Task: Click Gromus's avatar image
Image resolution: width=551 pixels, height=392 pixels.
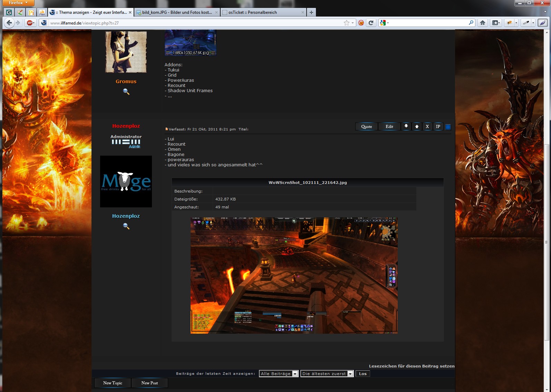Action: coord(126,52)
